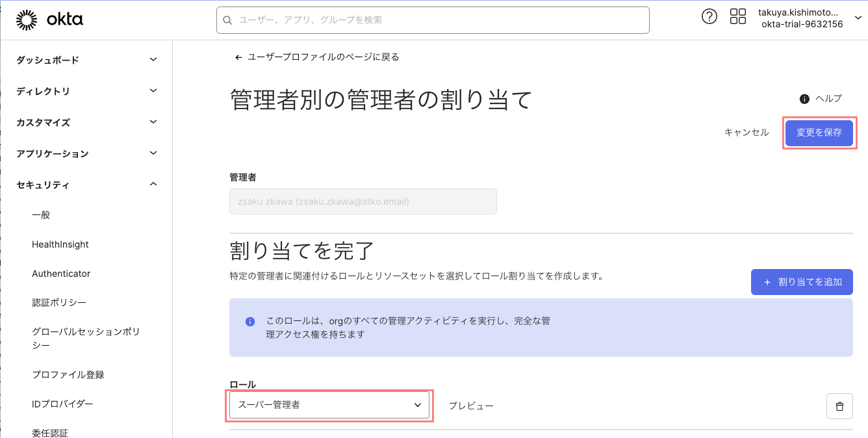
Task: Open the apps grid icon
Action: click(738, 17)
